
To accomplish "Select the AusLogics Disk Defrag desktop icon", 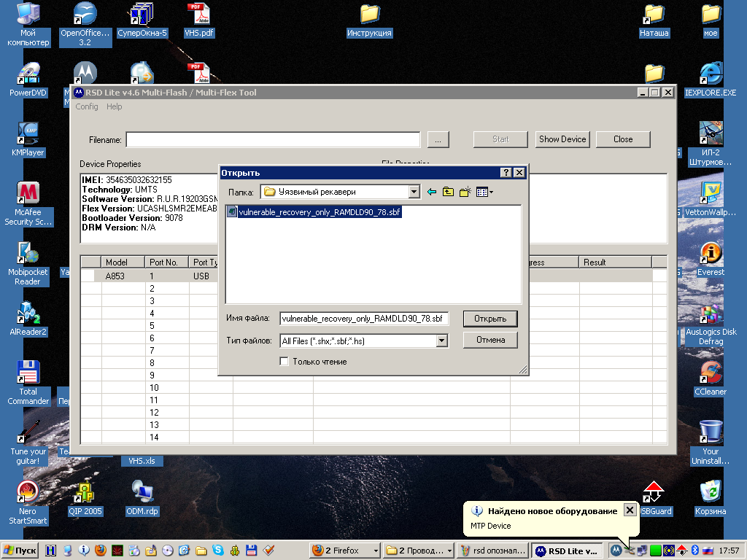I will coord(711,324).
